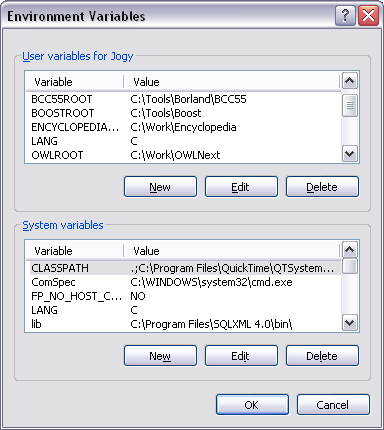
Task: Select the FP_NO_HOST_C... system variable
Action: point(76,296)
